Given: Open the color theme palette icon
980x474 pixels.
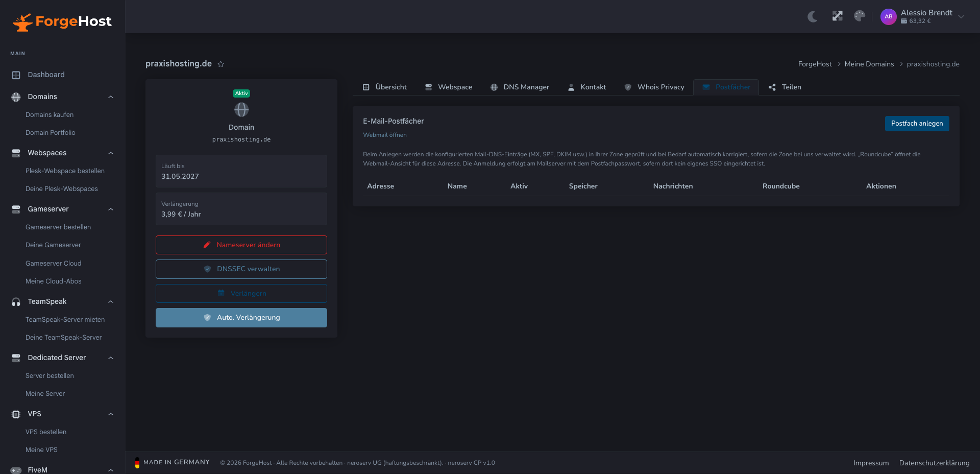Looking at the screenshot, I should point(860,16).
